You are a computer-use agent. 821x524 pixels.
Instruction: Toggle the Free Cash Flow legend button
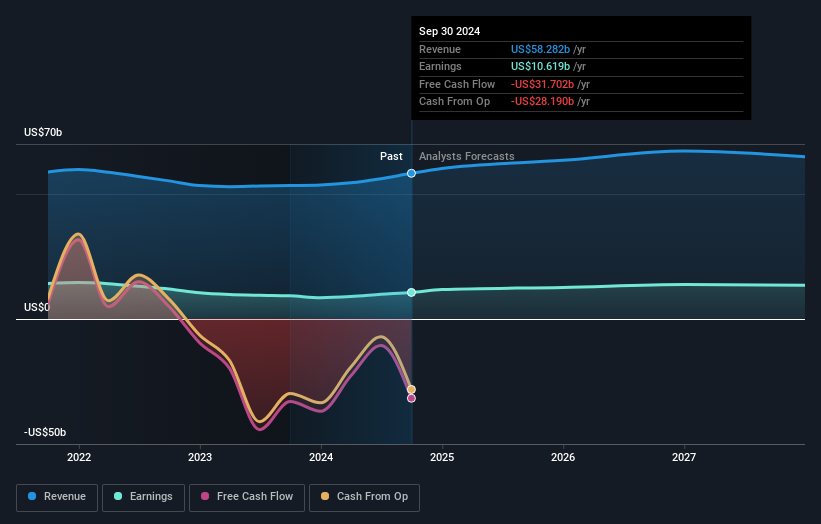pyautogui.click(x=247, y=497)
